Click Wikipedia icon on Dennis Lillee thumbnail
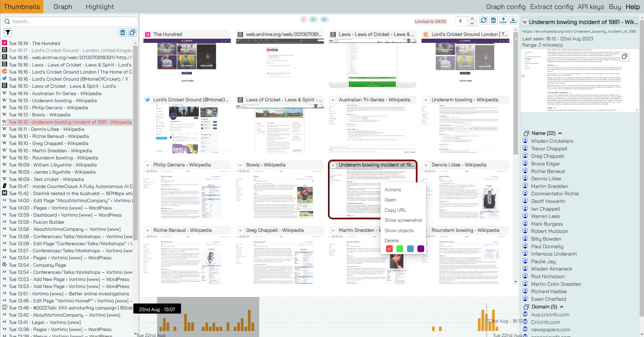Viewport: 644px width, 337px height. coord(426,165)
